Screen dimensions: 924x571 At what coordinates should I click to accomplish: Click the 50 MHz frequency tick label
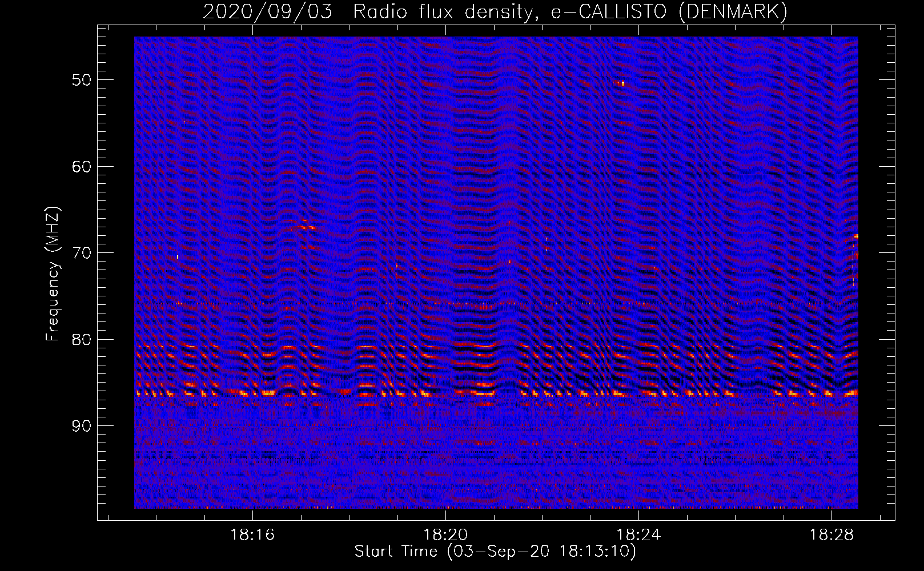[82, 80]
